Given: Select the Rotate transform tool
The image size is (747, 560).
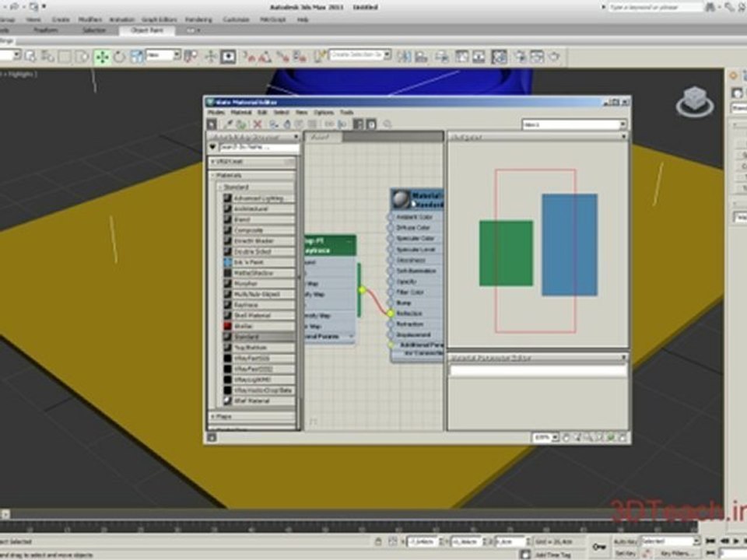Looking at the screenshot, I should (119, 57).
